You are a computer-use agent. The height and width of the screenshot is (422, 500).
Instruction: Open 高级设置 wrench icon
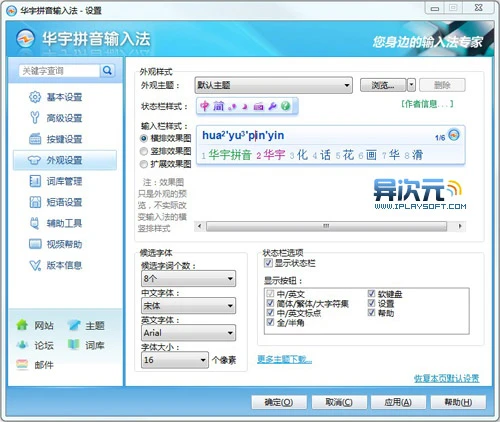coord(35,118)
